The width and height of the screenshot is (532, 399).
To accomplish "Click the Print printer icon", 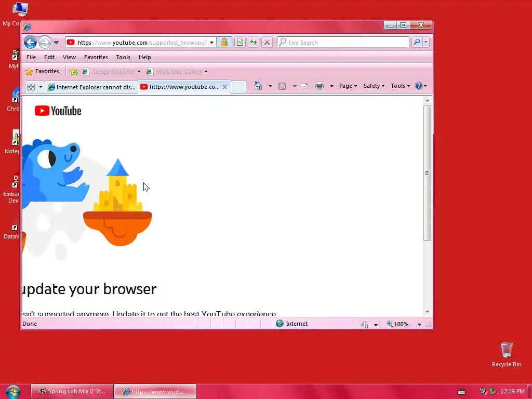I will coord(320,86).
